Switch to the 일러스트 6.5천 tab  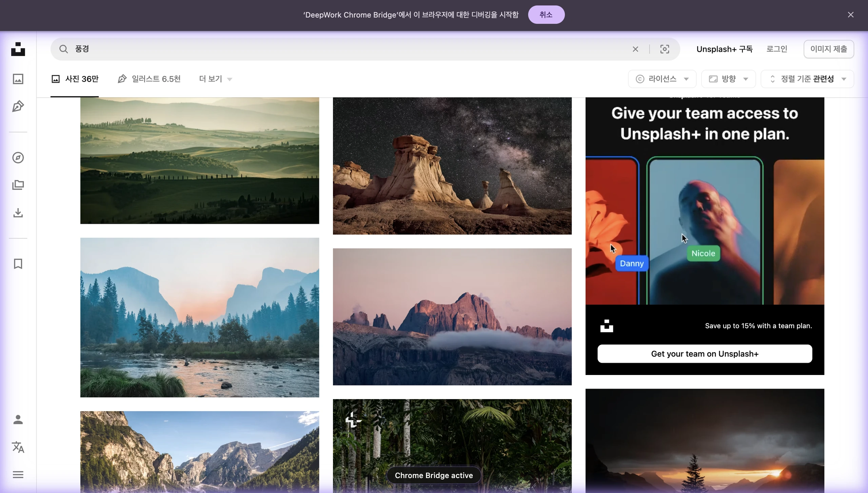[x=149, y=79]
